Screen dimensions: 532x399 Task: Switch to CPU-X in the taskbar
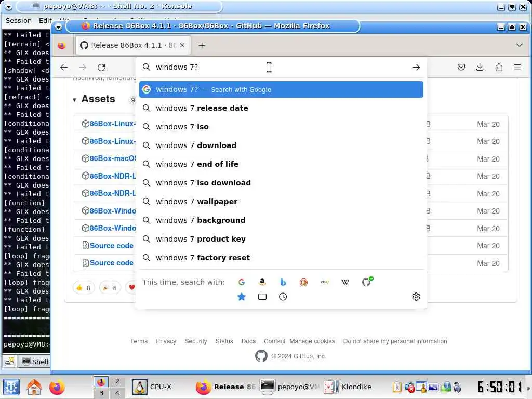coord(152,387)
